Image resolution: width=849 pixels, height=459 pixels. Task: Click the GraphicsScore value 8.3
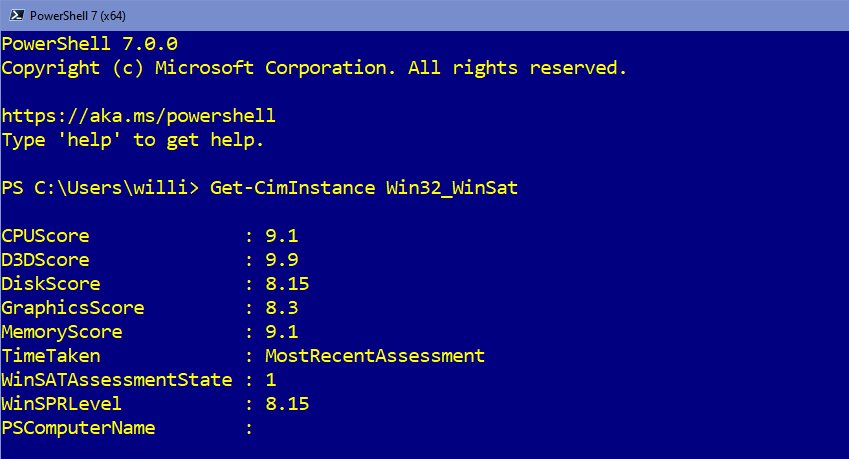(x=282, y=308)
